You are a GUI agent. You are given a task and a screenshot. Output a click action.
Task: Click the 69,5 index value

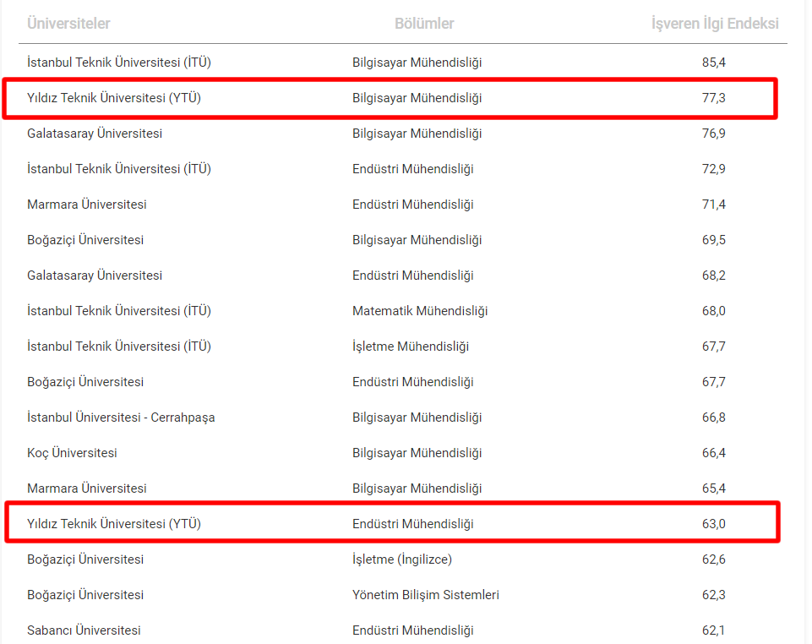(x=713, y=240)
